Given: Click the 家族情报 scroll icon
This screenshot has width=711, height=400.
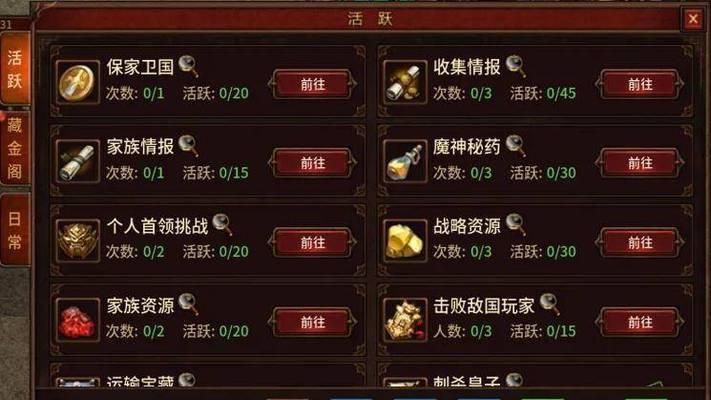Looking at the screenshot, I should 78,161.
